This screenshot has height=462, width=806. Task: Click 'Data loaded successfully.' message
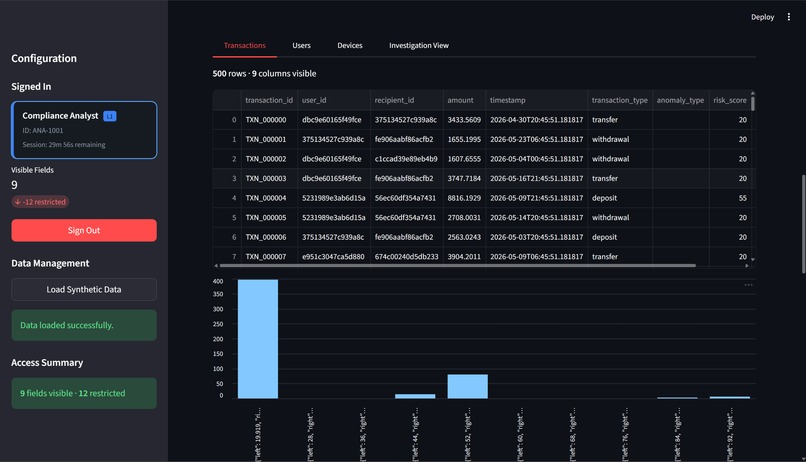[84, 325]
